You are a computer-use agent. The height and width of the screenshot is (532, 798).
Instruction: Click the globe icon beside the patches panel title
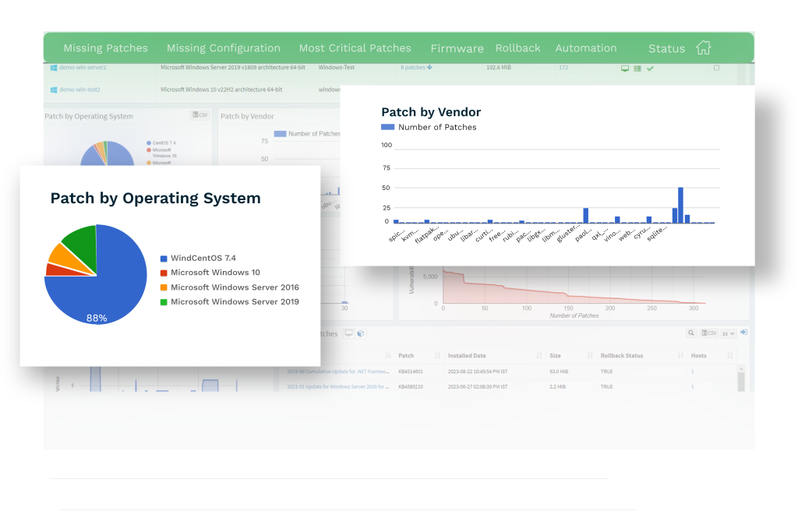[x=361, y=333]
